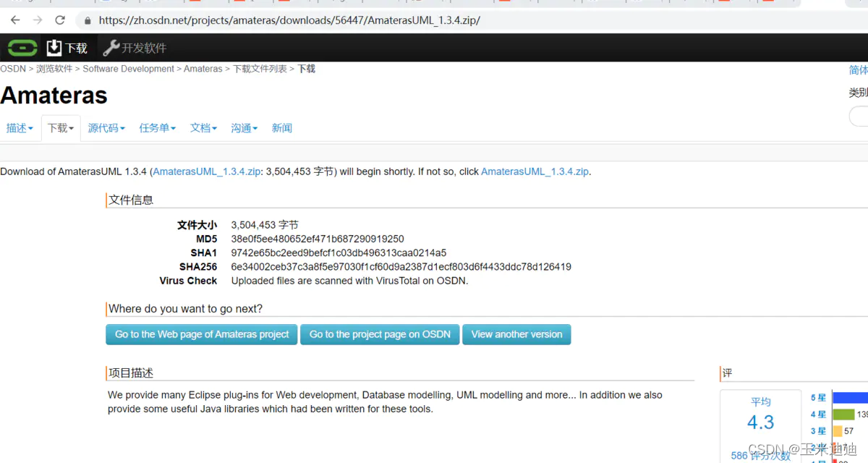Click the '586 评分次数' rating count link
The image size is (868, 463).
[761, 456]
